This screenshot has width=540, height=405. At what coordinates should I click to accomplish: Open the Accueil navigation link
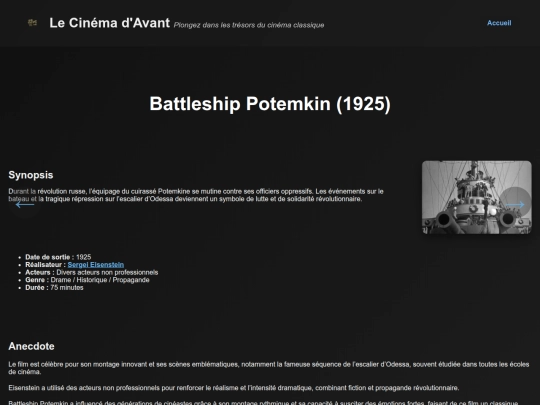coord(499,23)
